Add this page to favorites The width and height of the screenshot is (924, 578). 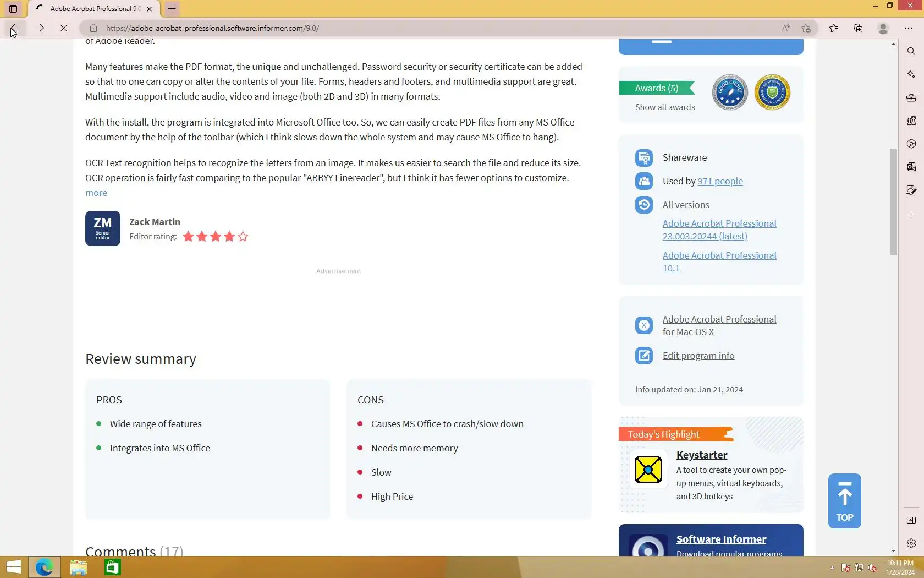point(806,28)
